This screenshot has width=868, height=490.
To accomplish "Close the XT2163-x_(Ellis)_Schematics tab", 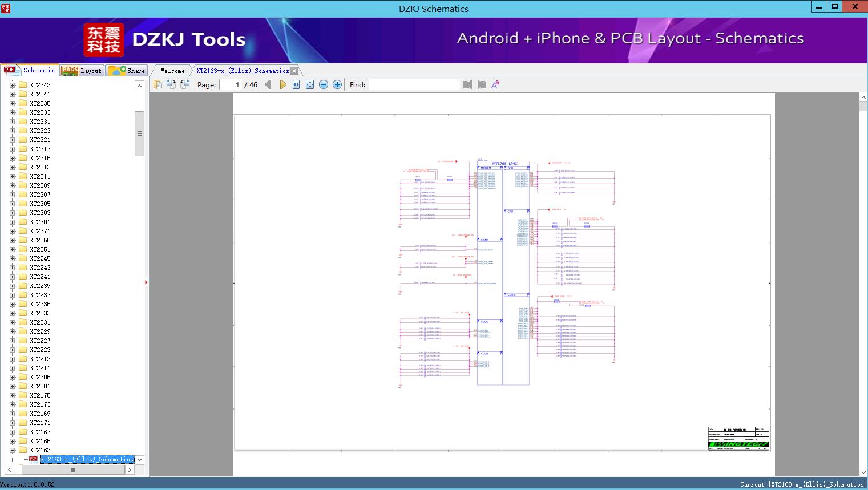I will click(x=294, y=71).
